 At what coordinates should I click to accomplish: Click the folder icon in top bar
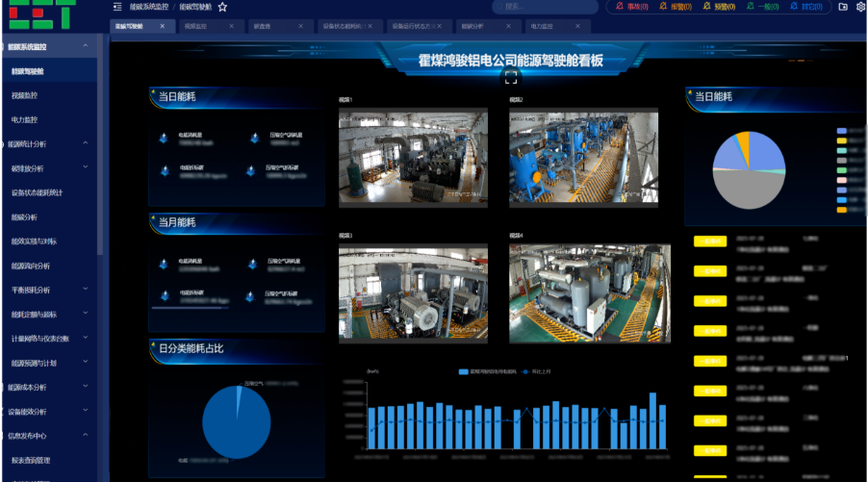(843, 7)
